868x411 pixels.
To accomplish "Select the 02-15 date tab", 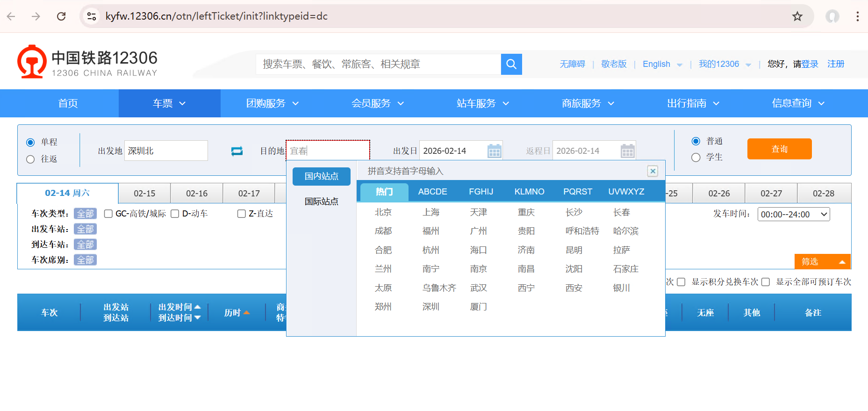I will point(144,194).
